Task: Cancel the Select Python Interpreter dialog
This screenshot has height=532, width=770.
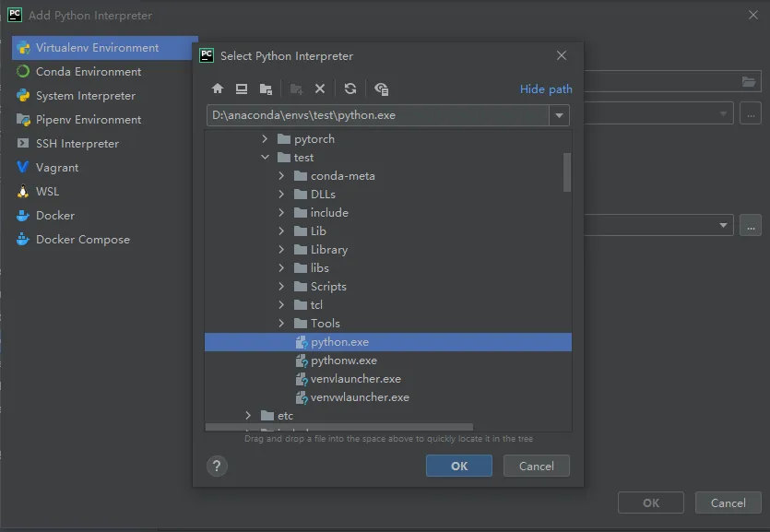Action: pyautogui.click(x=537, y=466)
